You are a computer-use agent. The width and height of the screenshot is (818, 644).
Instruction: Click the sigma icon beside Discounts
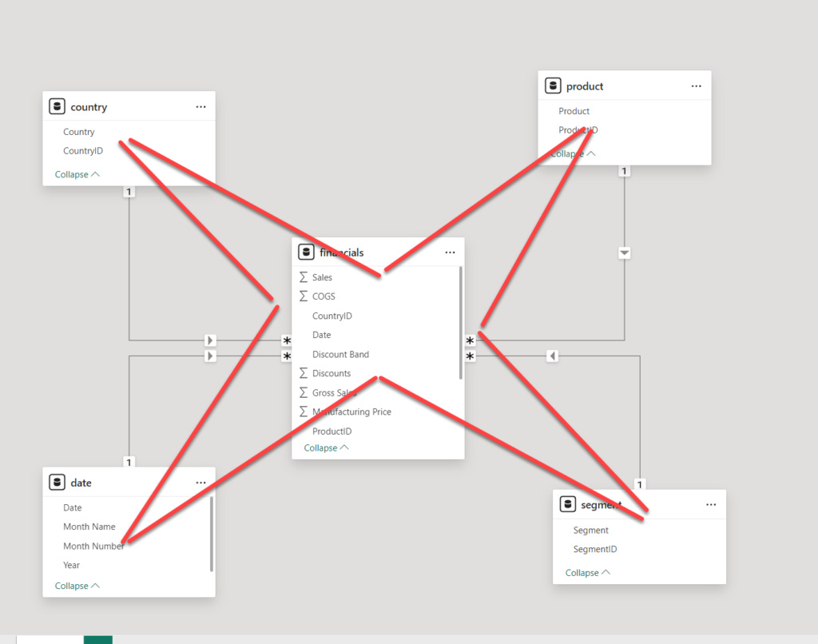coord(304,373)
